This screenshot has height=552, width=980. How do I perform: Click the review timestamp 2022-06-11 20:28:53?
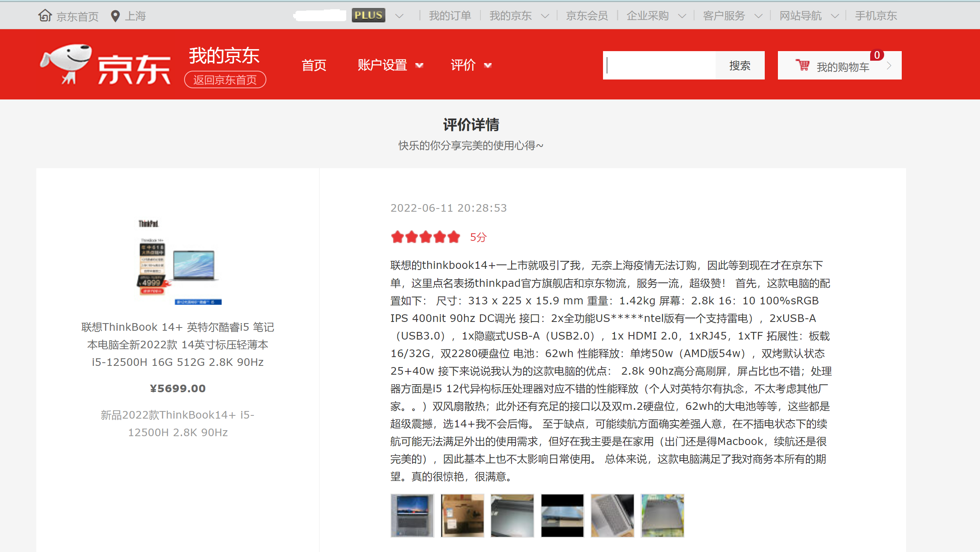pyautogui.click(x=448, y=208)
